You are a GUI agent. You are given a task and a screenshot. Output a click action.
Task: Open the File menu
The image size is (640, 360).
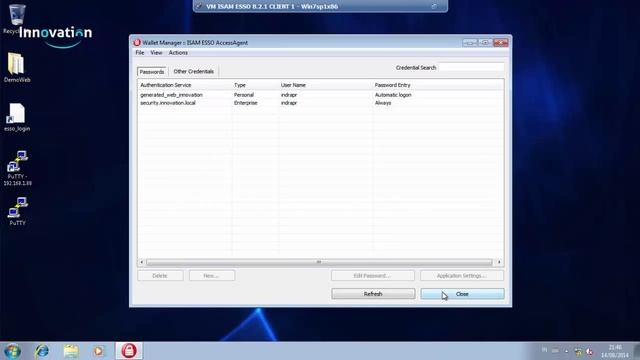click(140, 53)
